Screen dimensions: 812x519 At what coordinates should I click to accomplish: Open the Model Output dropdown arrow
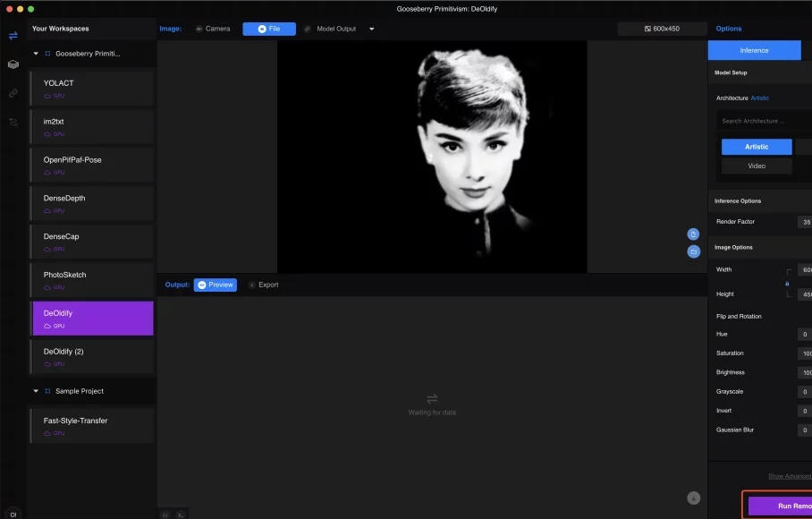click(x=371, y=29)
